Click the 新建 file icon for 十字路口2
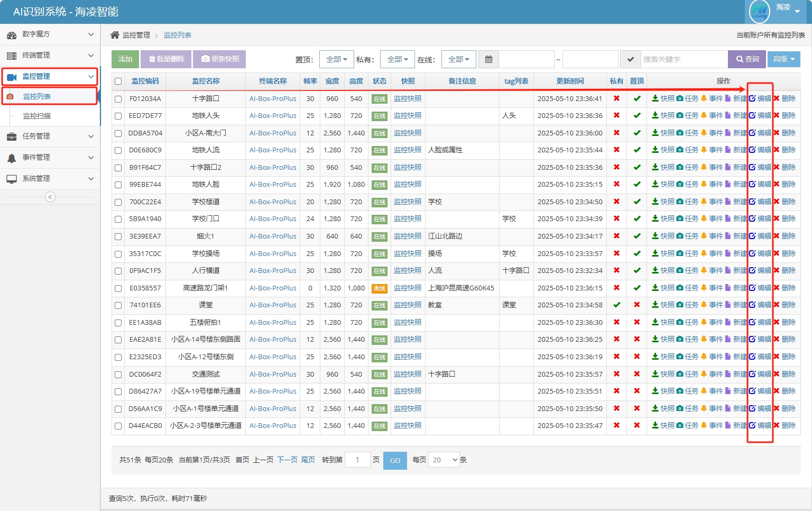This screenshot has width=812, height=511. [728, 167]
